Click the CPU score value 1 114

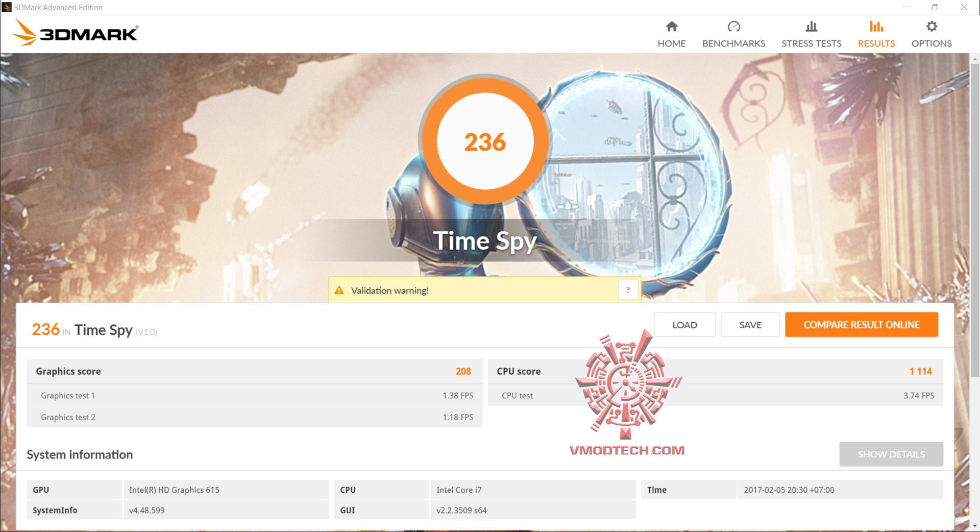coord(921,371)
